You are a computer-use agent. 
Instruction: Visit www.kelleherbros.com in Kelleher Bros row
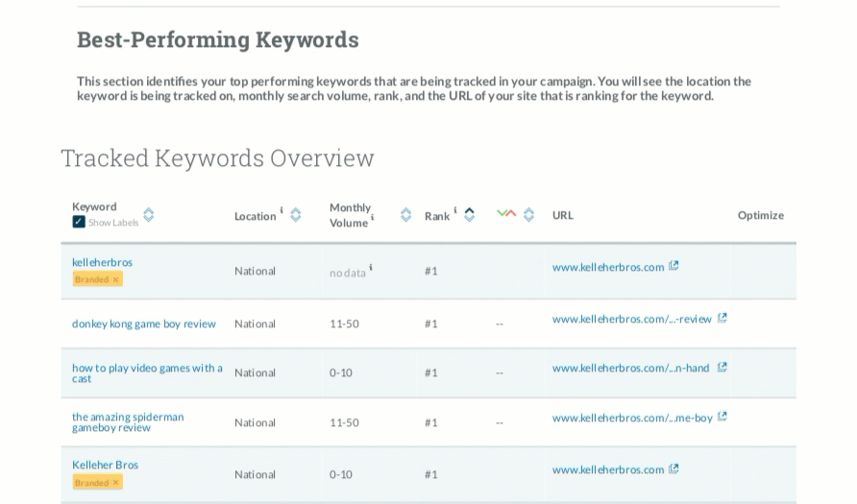pos(608,469)
